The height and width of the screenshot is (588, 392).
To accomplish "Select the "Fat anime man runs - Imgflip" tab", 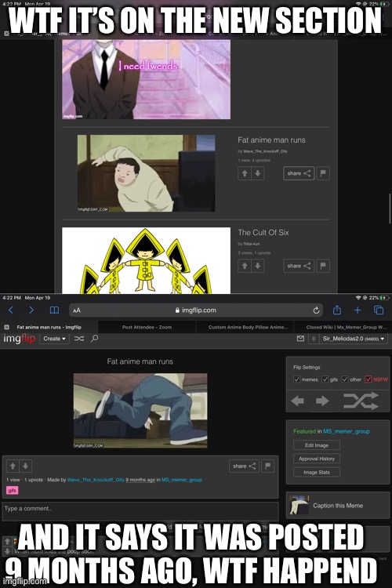I will point(49,327).
